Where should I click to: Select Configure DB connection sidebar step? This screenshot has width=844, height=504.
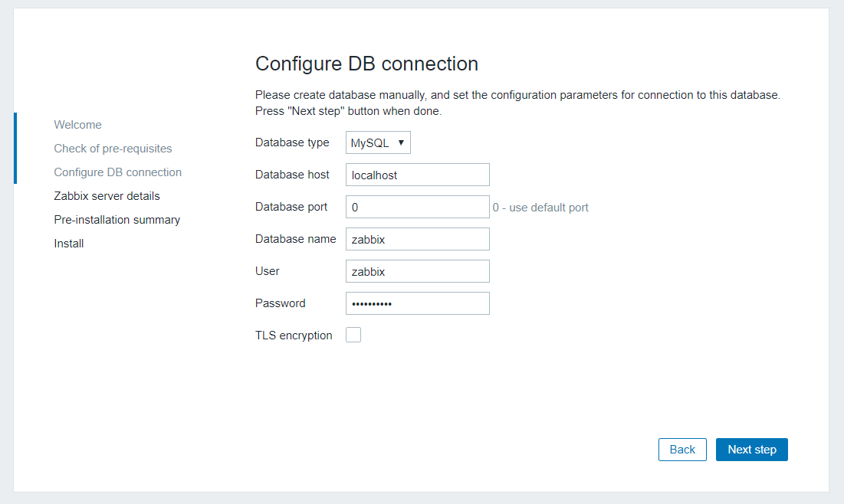(118, 172)
